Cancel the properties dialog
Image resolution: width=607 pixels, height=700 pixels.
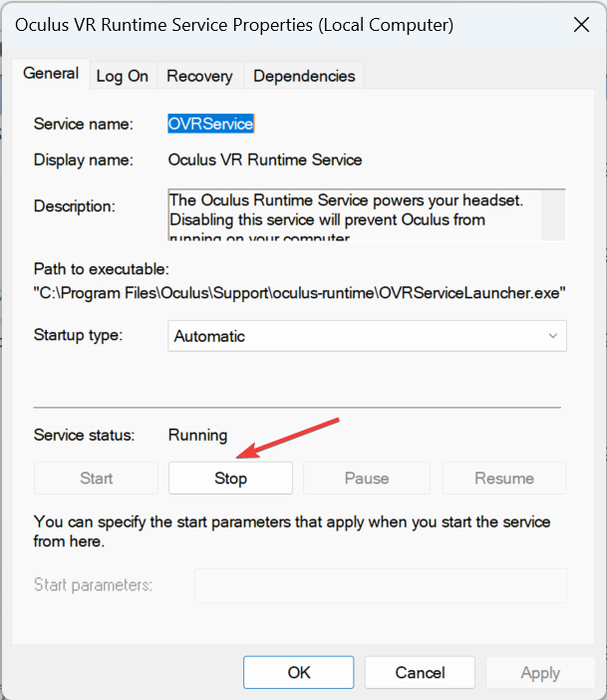[420, 672]
